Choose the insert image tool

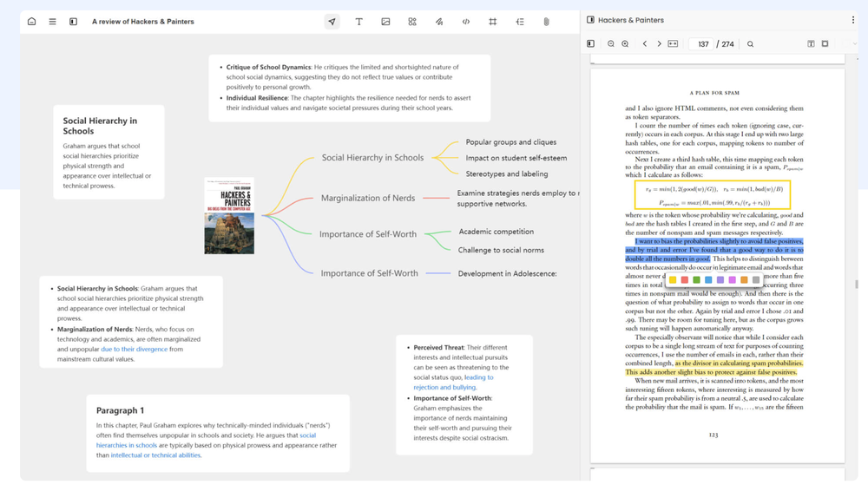(x=385, y=22)
